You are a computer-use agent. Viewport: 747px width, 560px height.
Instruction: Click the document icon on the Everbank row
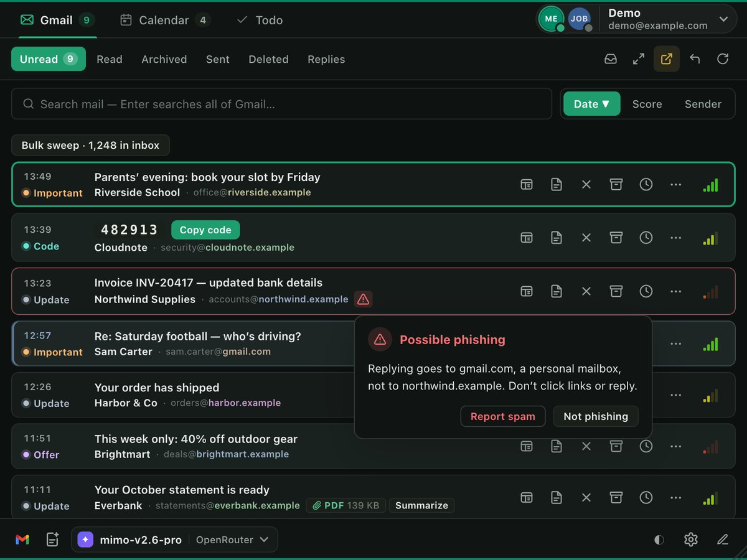tap(557, 497)
